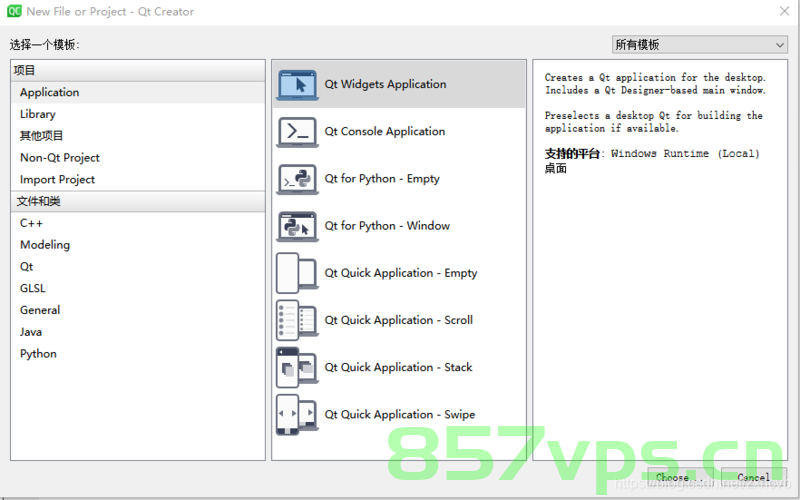800x500 pixels.
Task: Click Qt Quick Application - Swipe label
Action: [x=399, y=415]
